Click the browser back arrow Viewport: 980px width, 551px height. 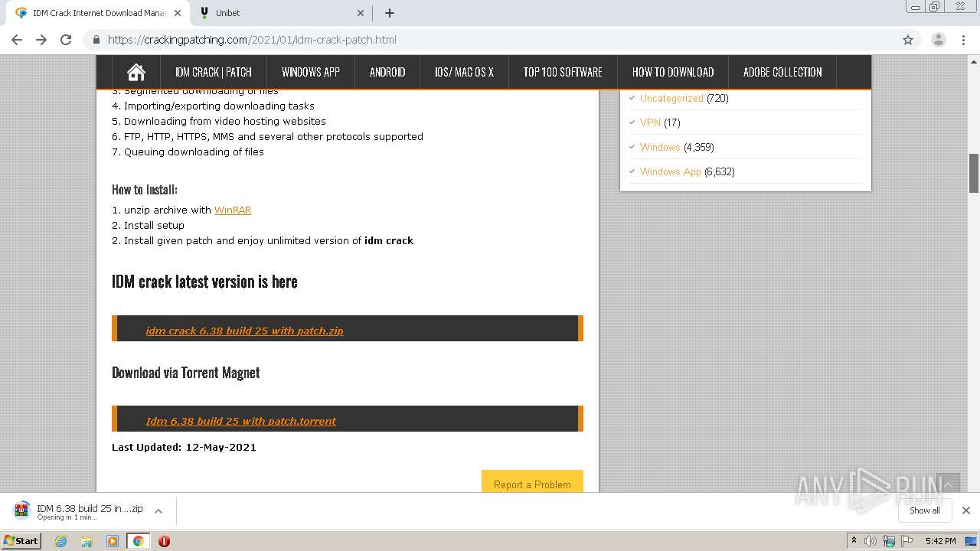point(17,40)
